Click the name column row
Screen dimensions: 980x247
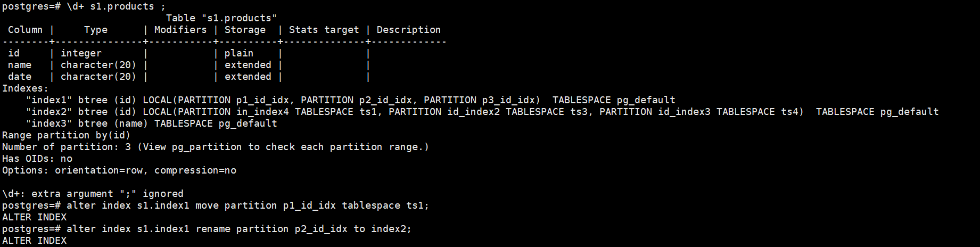[x=20, y=65]
